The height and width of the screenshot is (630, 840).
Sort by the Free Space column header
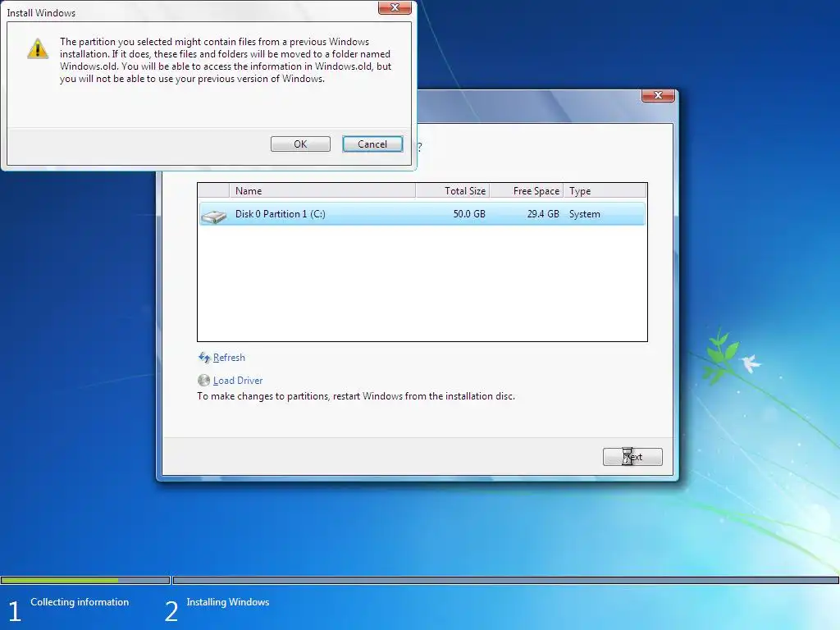pos(526,190)
